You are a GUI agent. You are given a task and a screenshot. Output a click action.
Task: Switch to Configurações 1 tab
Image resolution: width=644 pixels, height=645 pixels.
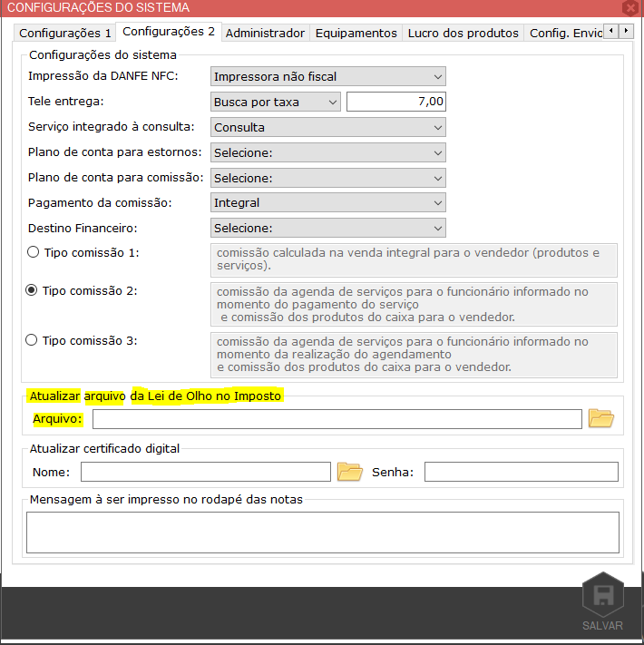[65, 33]
